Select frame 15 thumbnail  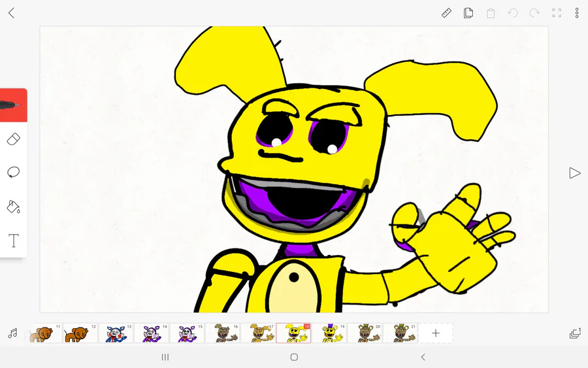187,333
